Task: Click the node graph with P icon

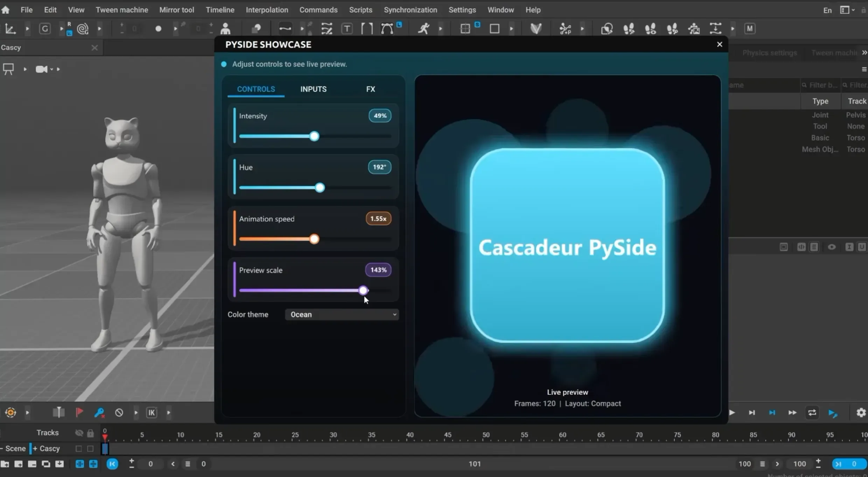Action: [565, 29]
